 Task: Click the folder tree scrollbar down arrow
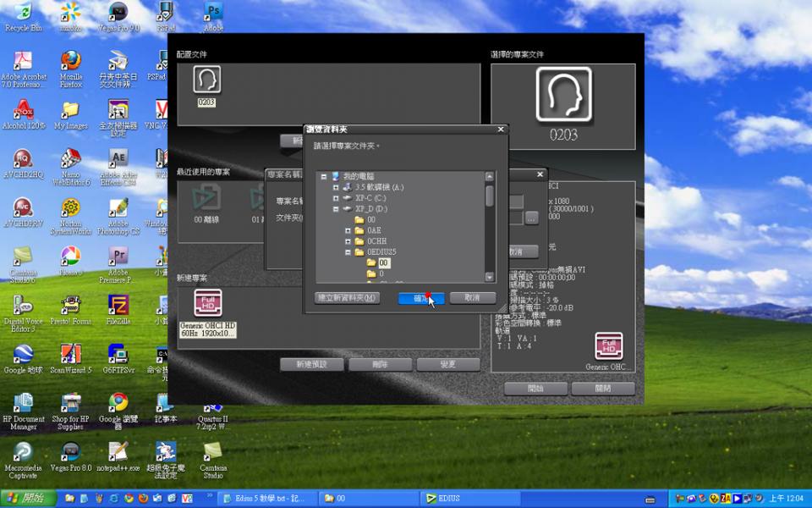489,278
